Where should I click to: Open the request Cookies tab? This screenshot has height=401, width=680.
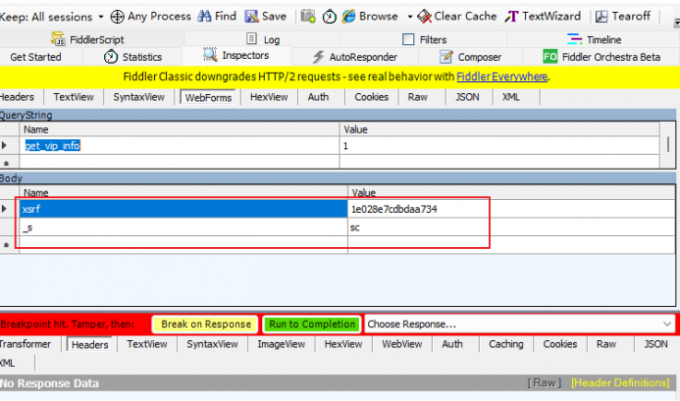click(x=371, y=97)
